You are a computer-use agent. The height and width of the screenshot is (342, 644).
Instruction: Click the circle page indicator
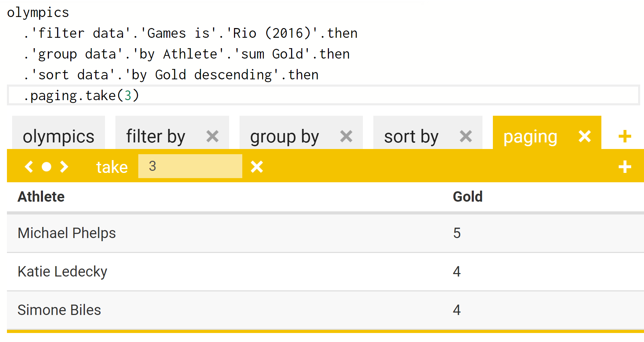click(x=46, y=167)
